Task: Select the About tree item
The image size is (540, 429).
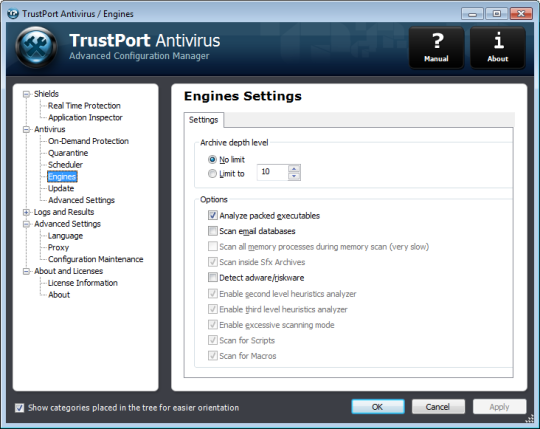Action: pos(59,295)
